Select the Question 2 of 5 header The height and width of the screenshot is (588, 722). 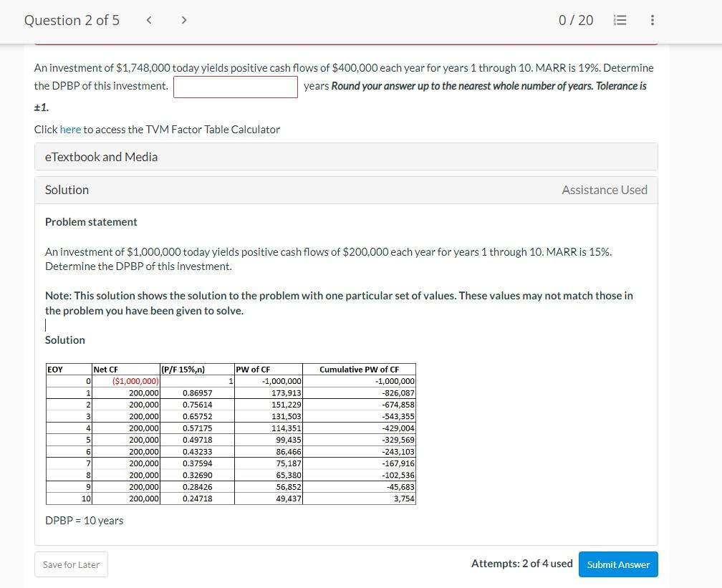tap(72, 20)
